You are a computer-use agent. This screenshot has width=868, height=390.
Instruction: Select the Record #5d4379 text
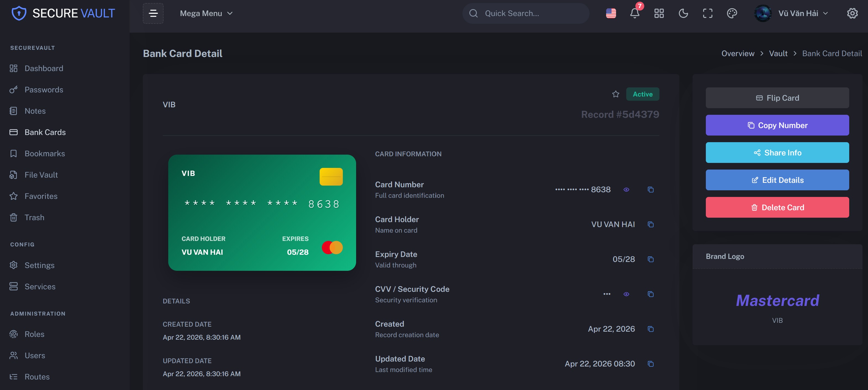click(x=620, y=114)
